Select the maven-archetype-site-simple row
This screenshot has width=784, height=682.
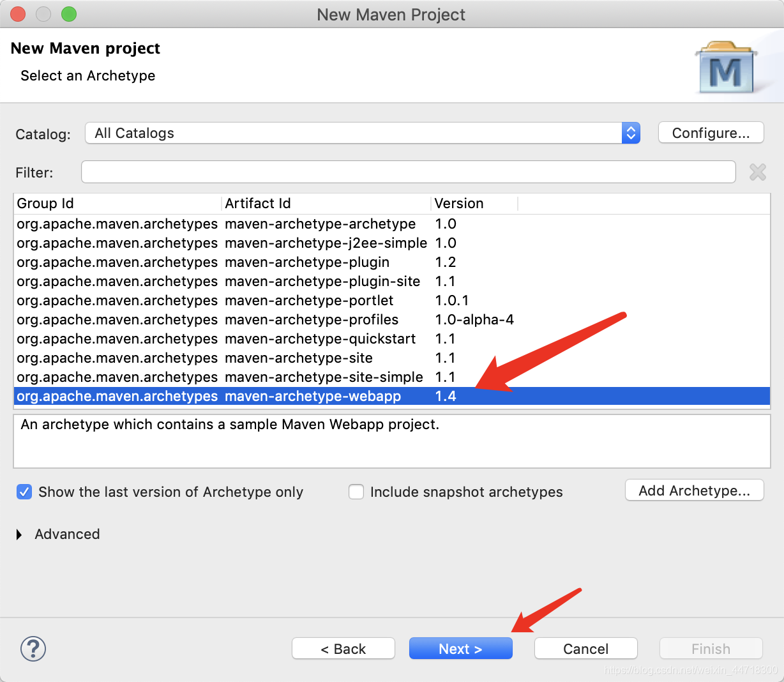point(392,377)
